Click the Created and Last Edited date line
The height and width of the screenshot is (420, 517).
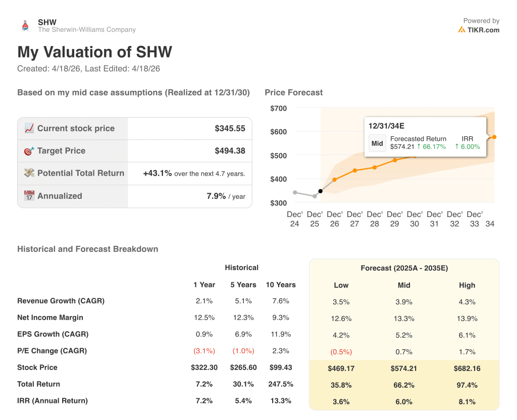(x=89, y=69)
